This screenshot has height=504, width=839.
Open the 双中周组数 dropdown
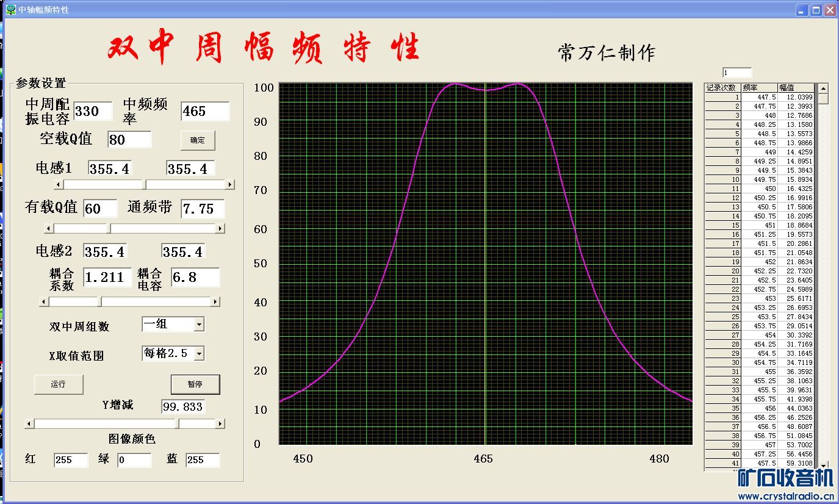tap(199, 325)
